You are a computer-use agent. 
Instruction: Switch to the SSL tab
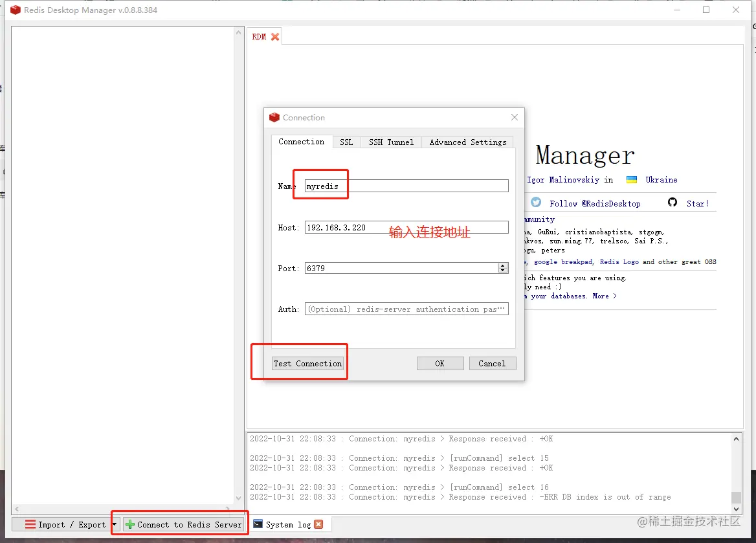(346, 142)
